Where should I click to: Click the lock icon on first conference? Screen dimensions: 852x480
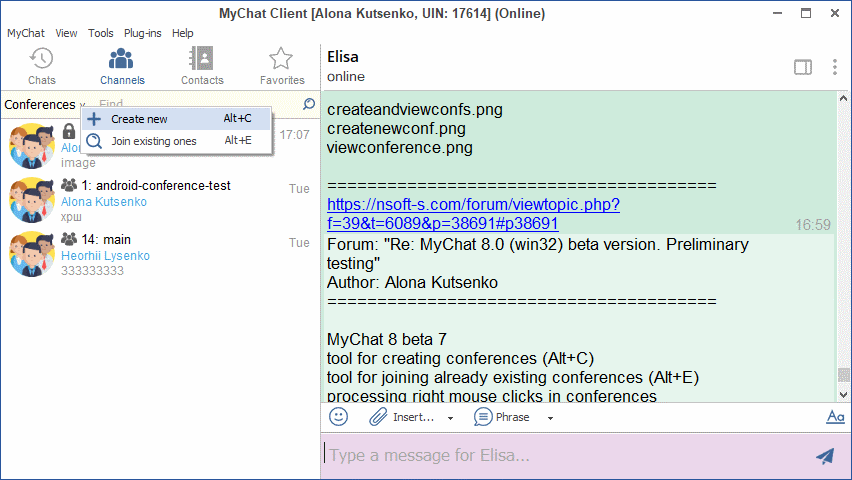[x=68, y=131]
